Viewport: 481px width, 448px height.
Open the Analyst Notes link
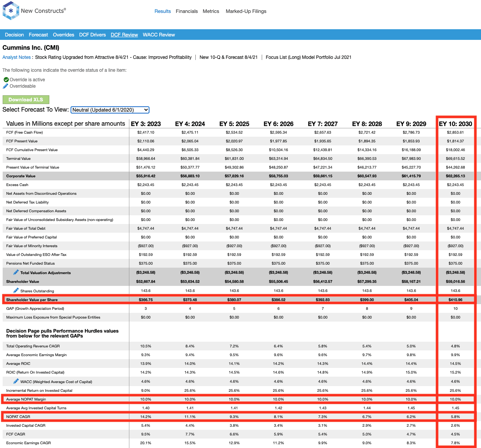pos(17,57)
